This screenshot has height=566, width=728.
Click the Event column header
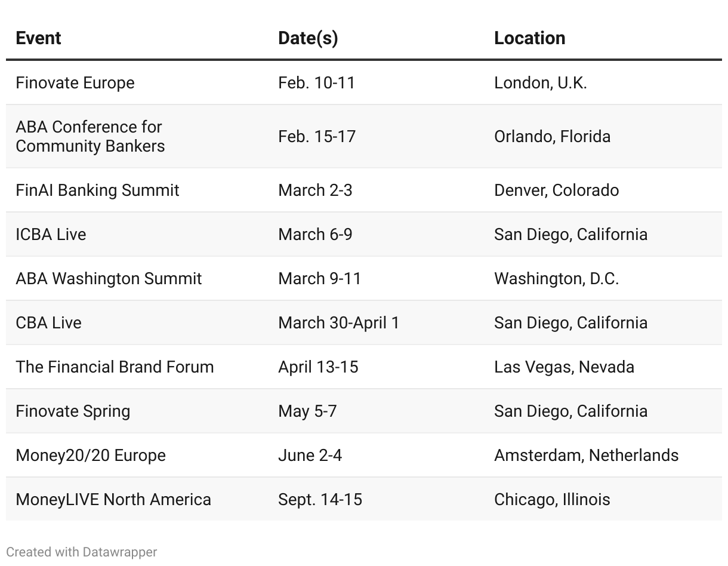pos(38,38)
